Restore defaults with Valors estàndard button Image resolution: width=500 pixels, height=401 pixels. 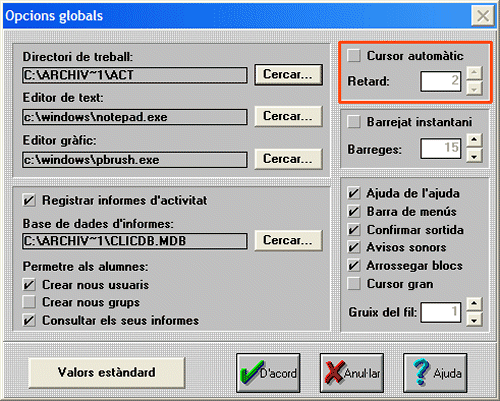point(107,373)
